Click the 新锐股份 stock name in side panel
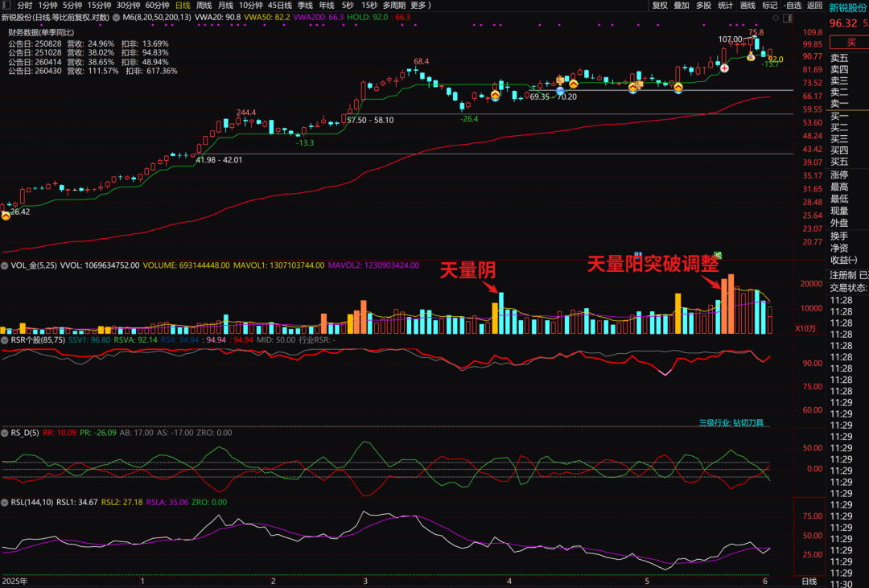 point(847,8)
